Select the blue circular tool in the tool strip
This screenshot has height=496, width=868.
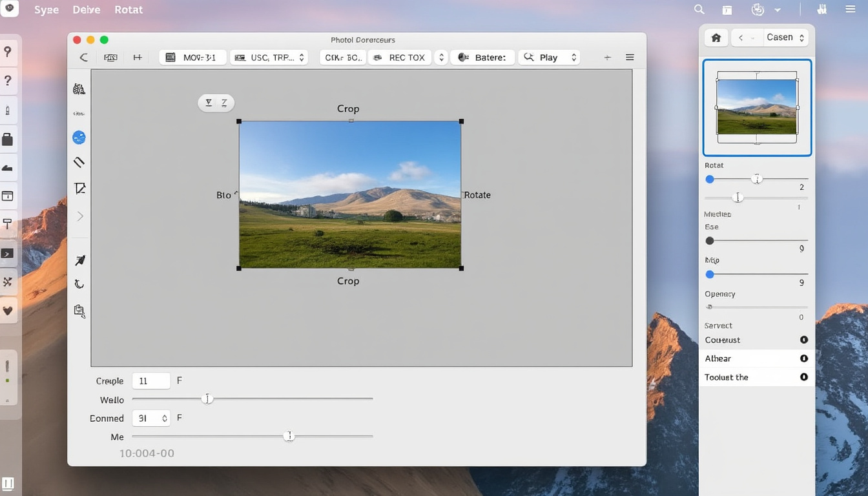click(x=79, y=138)
